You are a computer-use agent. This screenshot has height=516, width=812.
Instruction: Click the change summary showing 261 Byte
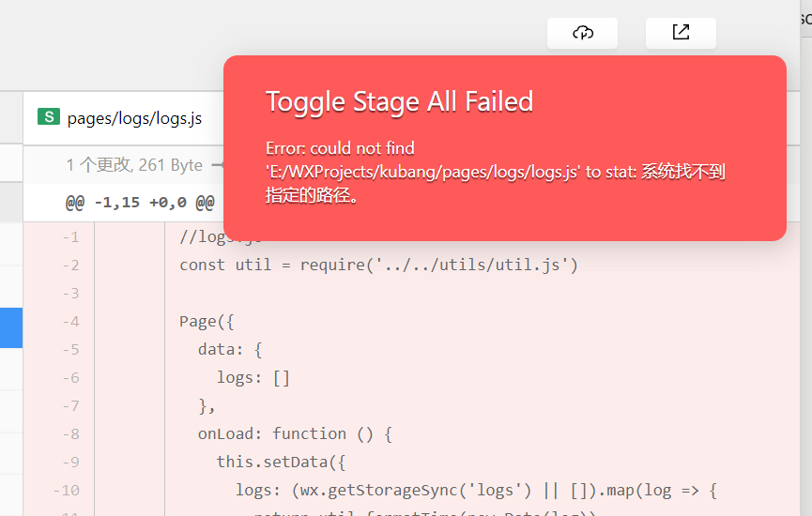[134, 165]
